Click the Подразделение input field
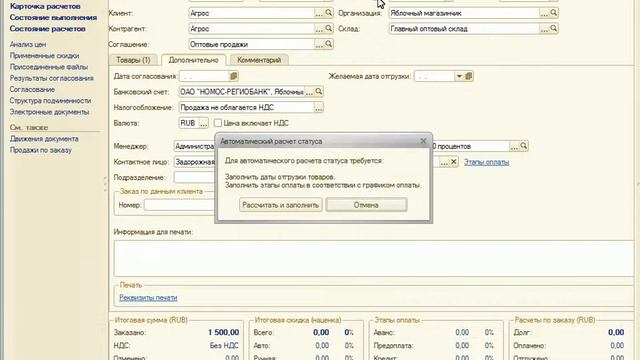The height and width of the screenshot is (360, 640). click(x=195, y=178)
